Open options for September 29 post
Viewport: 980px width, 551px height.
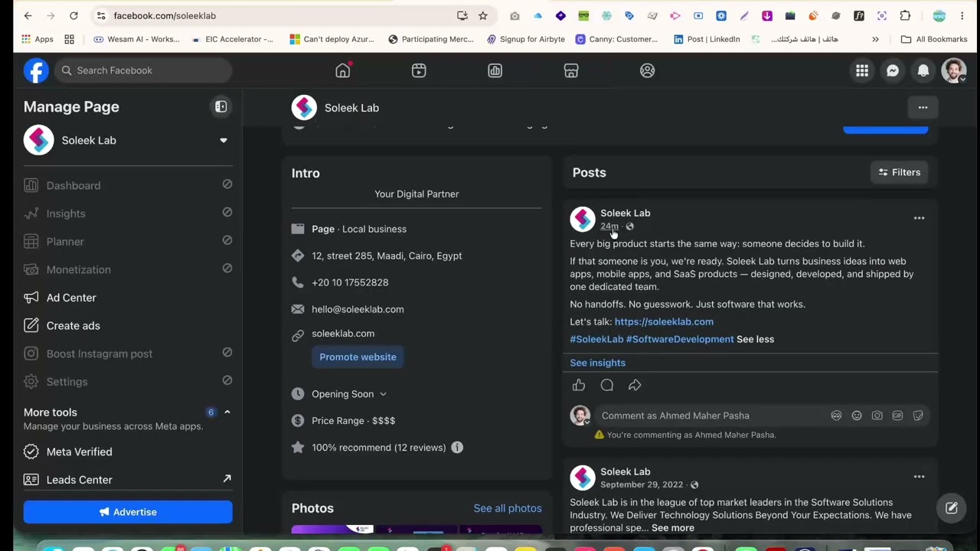[919, 477]
